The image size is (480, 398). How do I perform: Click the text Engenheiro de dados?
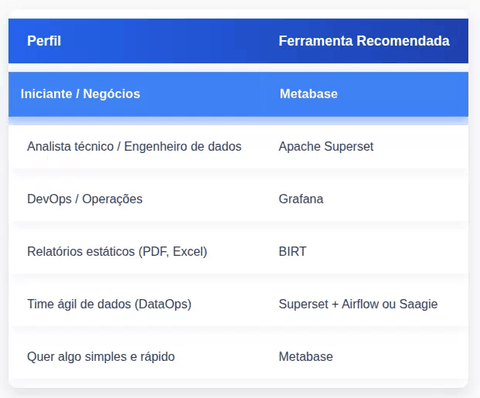click(x=183, y=147)
